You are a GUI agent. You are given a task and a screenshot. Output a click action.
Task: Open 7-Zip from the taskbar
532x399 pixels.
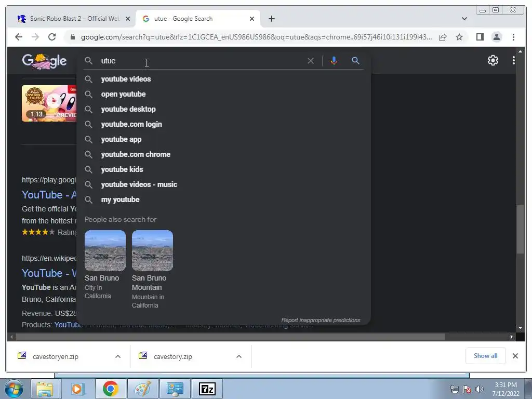(207, 389)
